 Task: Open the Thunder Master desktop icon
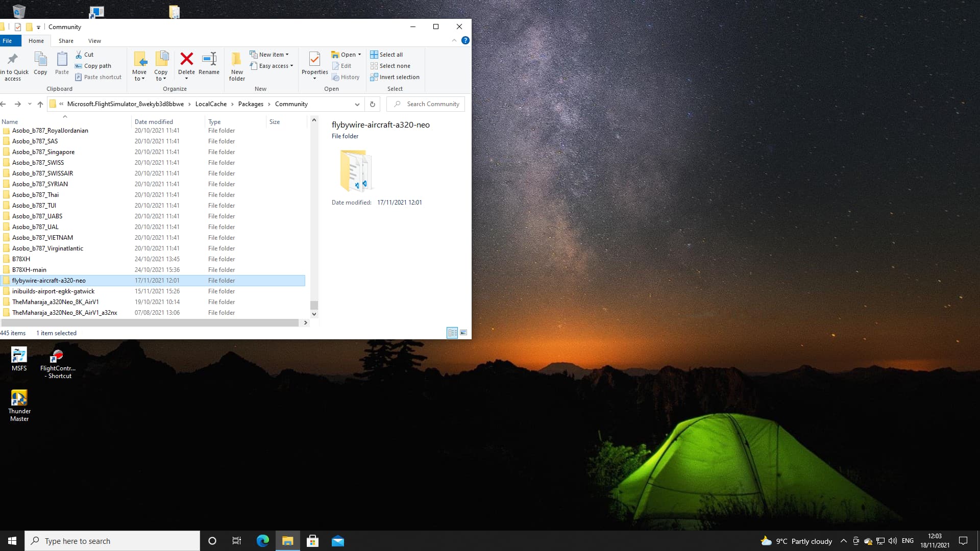pos(19,406)
